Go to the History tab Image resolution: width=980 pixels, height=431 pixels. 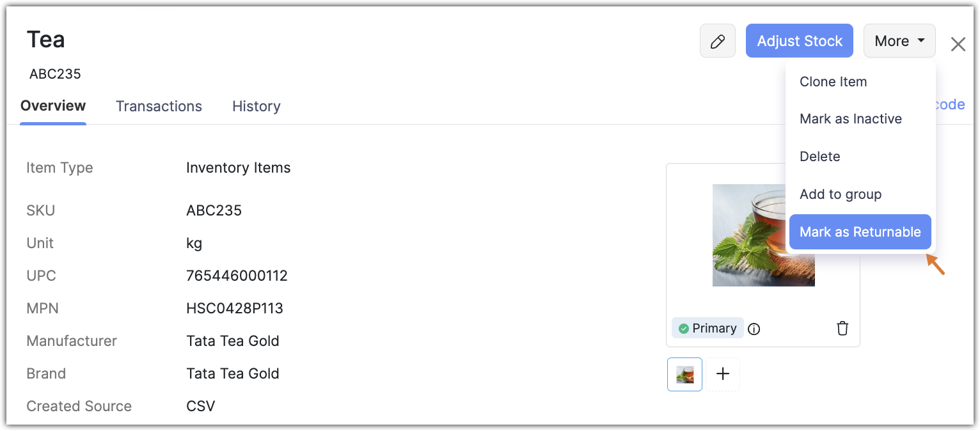256,107
